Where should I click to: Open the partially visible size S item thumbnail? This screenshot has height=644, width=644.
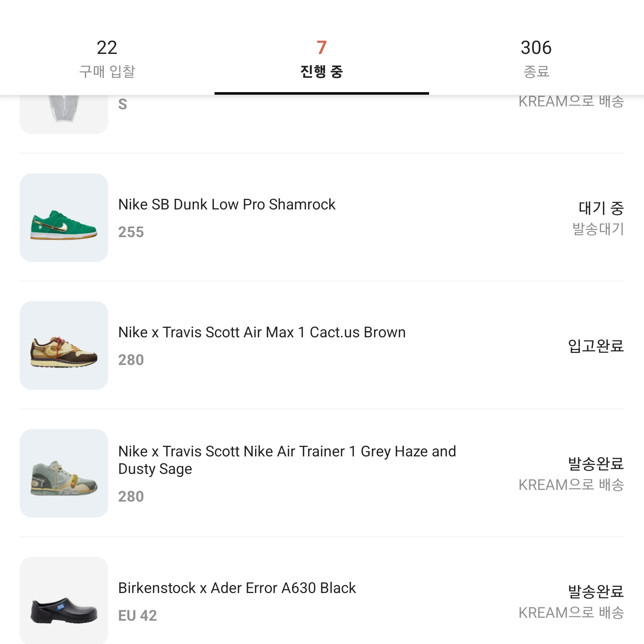[x=64, y=114]
